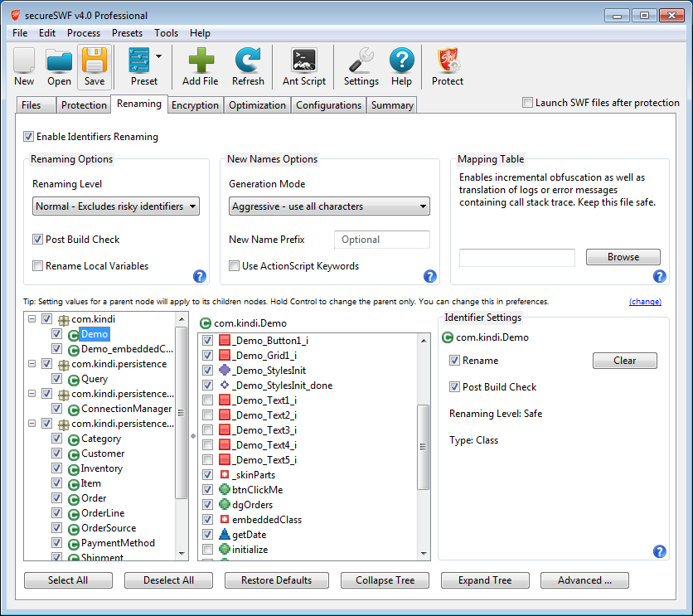The image size is (693, 616).
Task: Open the Process menu
Action: [84, 33]
